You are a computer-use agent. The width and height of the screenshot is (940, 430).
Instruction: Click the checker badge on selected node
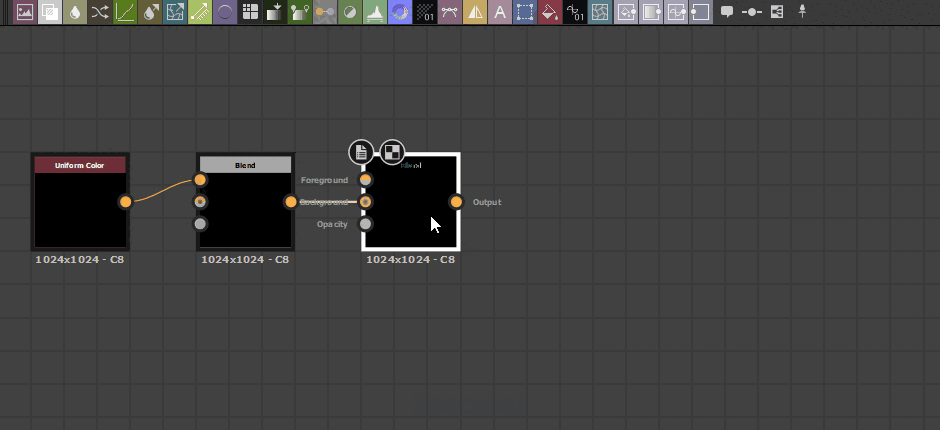pyautogui.click(x=392, y=152)
